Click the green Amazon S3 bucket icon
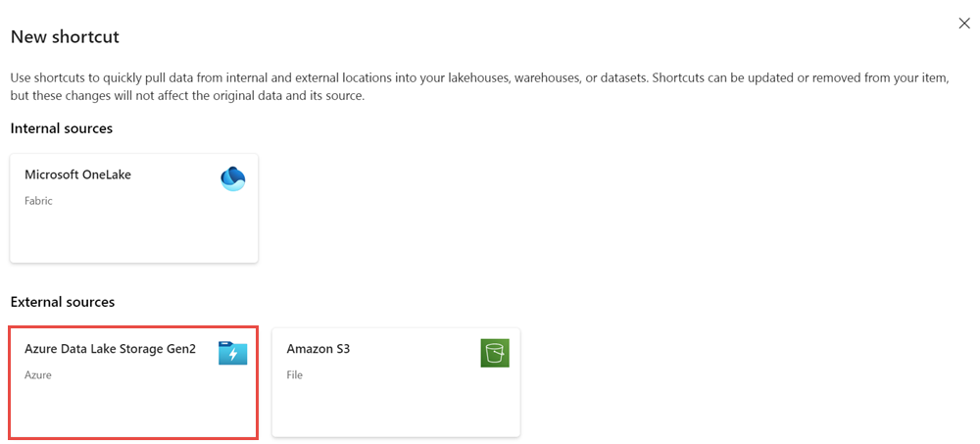The width and height of the screenshot is (980, 444). pyautogui.click(x=495, y=353)
